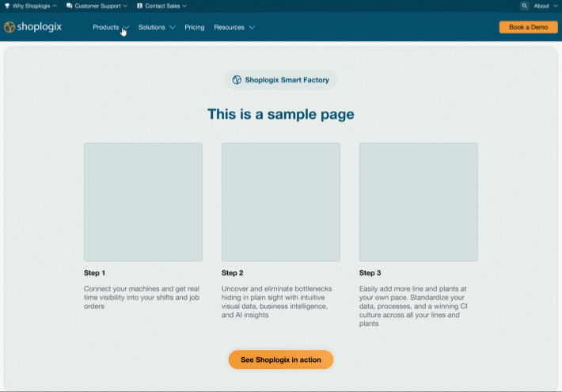Click the 'Uncover and eliminate bottlenecks' description
Screen dimensions: 562x392
point(277,302)
